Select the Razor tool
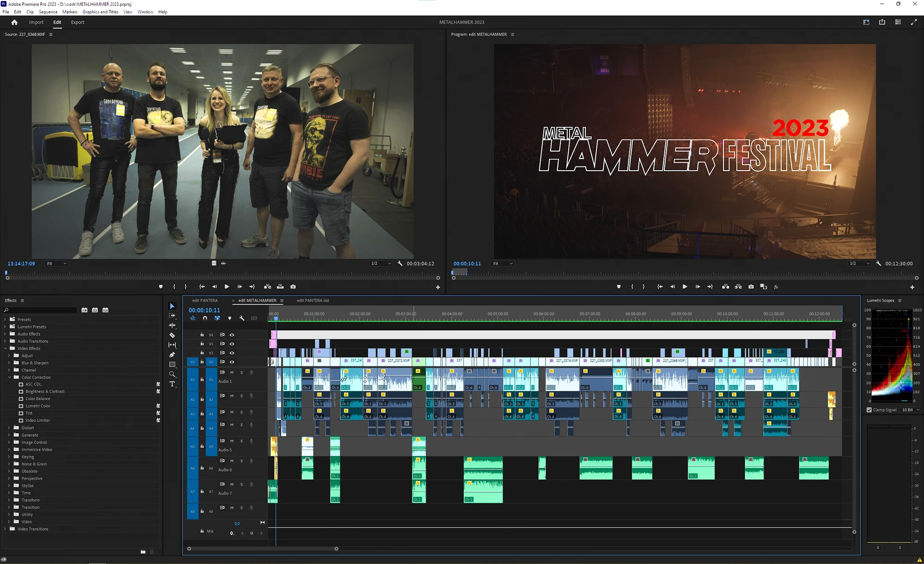 172,335
